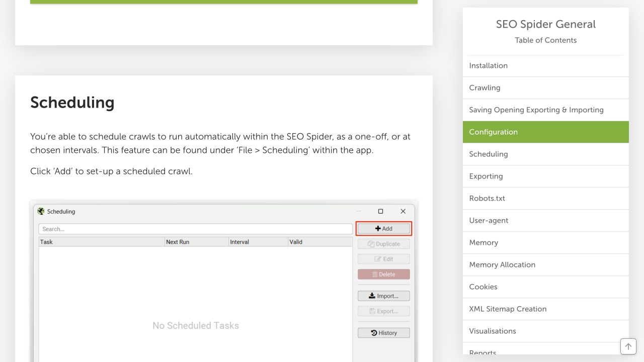
Task: Open the XML Sitemap Creation link
Action: (546, 309)
